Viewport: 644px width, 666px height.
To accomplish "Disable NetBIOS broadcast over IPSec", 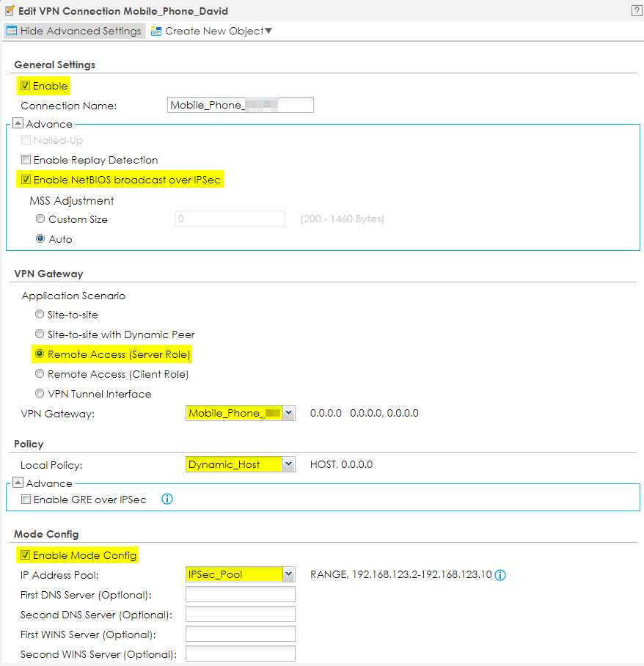I will tap(26, 180).
